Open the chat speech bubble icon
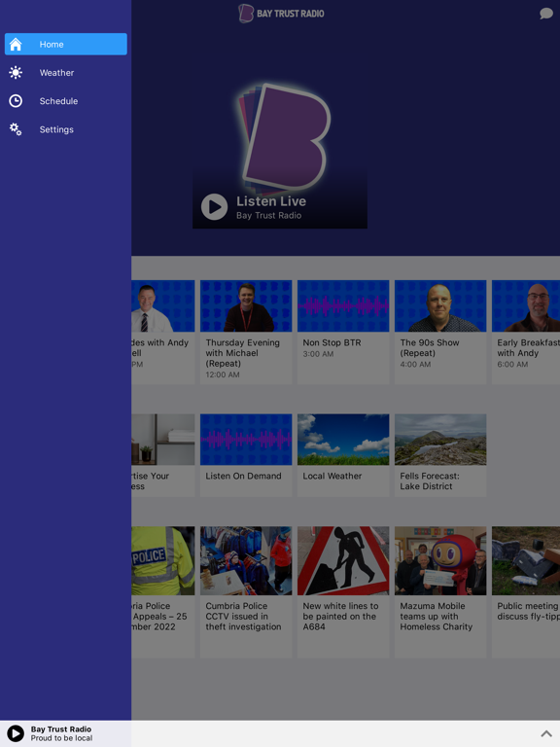 (545, 14)
